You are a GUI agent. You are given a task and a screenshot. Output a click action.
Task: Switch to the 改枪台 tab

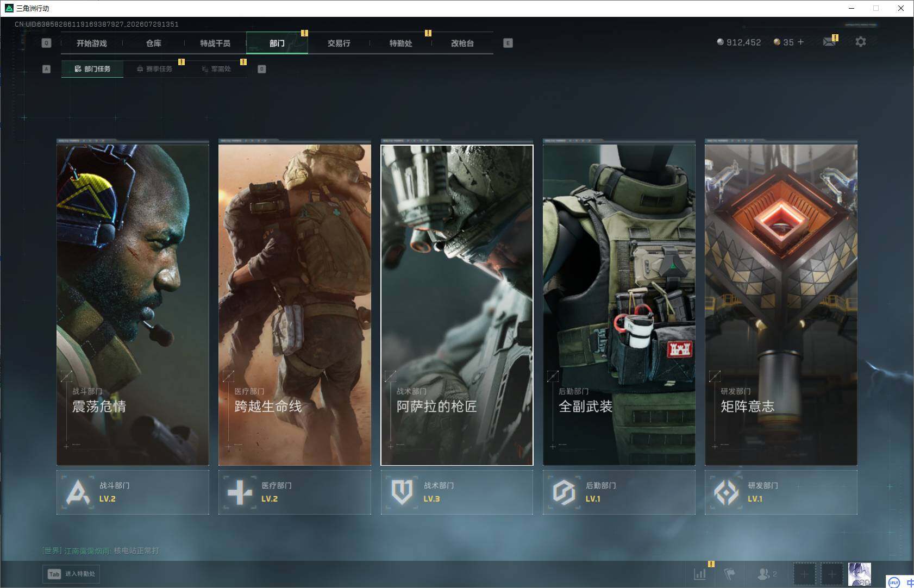[x=462, y=43]
